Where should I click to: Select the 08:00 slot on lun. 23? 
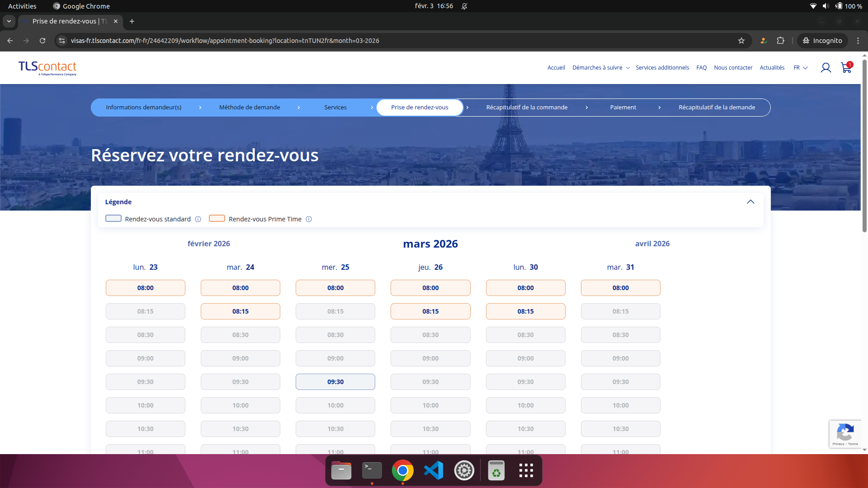[145, 288]
